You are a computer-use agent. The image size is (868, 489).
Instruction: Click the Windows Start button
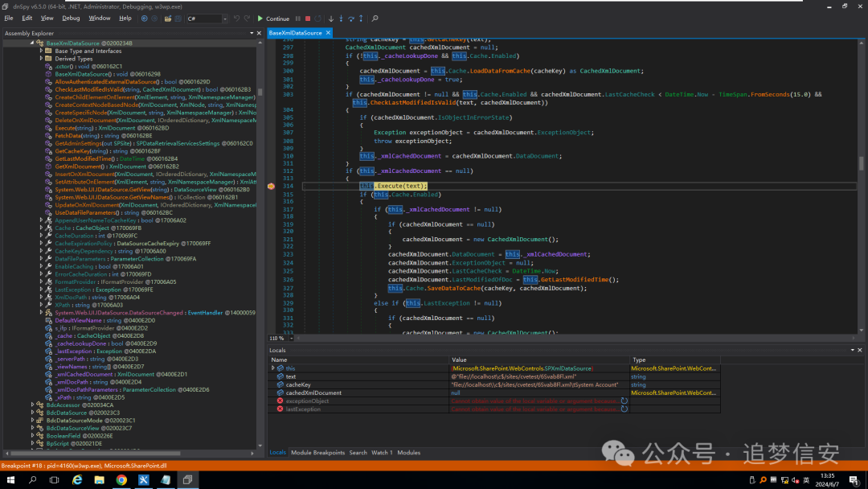click(10, 480)
